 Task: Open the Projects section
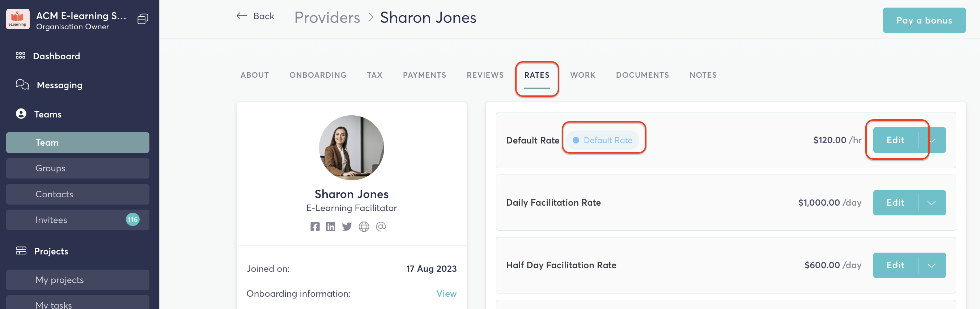[51, 251]
